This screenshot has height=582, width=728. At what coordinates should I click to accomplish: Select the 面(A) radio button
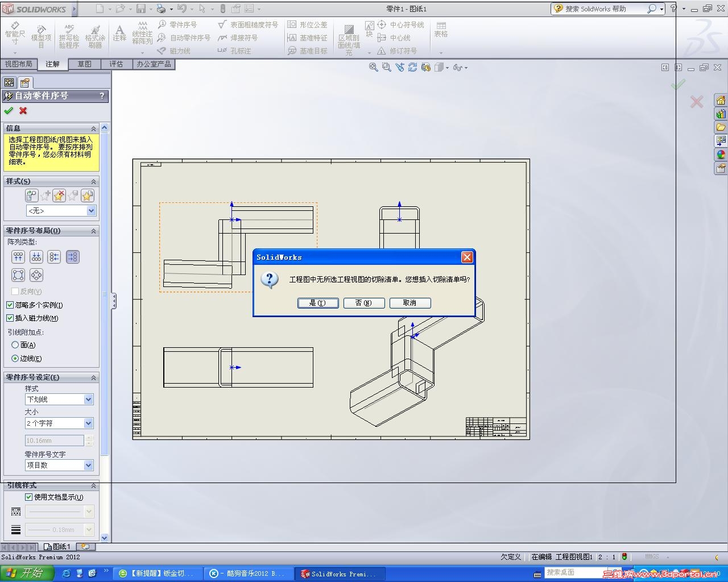pyautogui.click(x=15, y=345)
